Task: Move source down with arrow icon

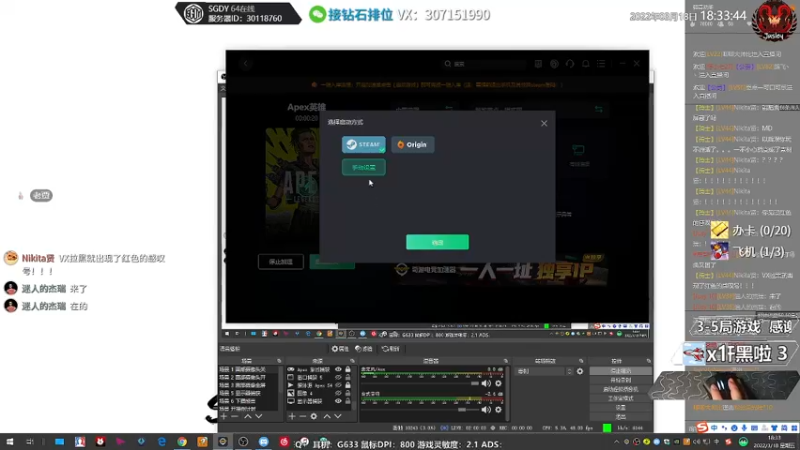Action: click(338, 416)
